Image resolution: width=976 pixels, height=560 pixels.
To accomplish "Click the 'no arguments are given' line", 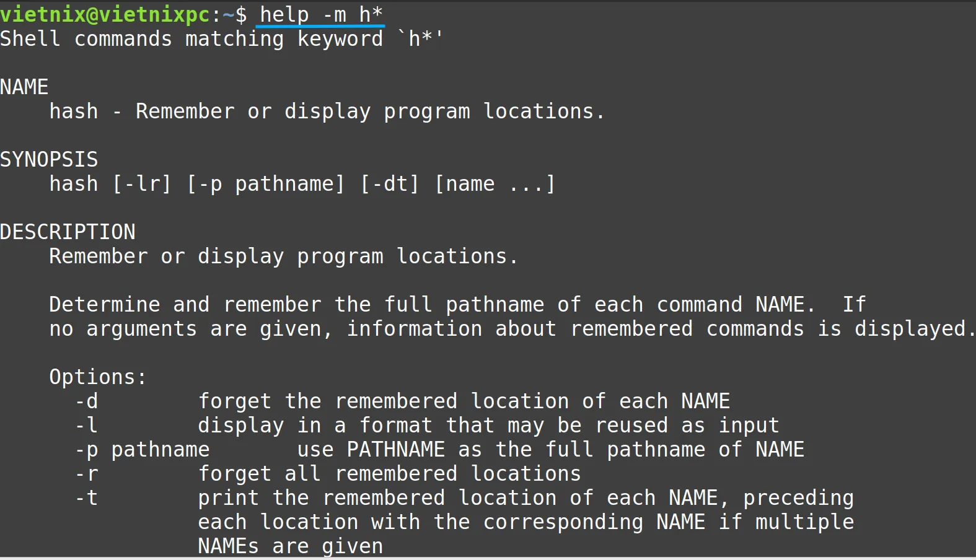I will pos(512,329).
